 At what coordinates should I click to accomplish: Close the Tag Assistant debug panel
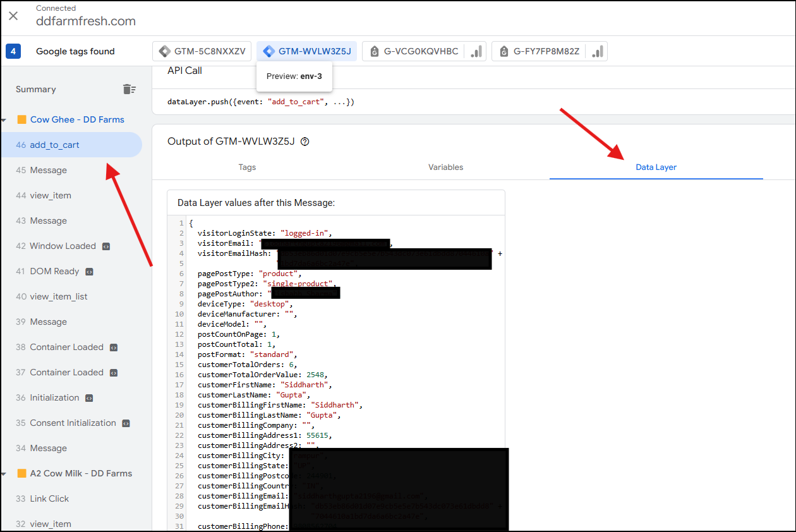(x=13, y=15)
